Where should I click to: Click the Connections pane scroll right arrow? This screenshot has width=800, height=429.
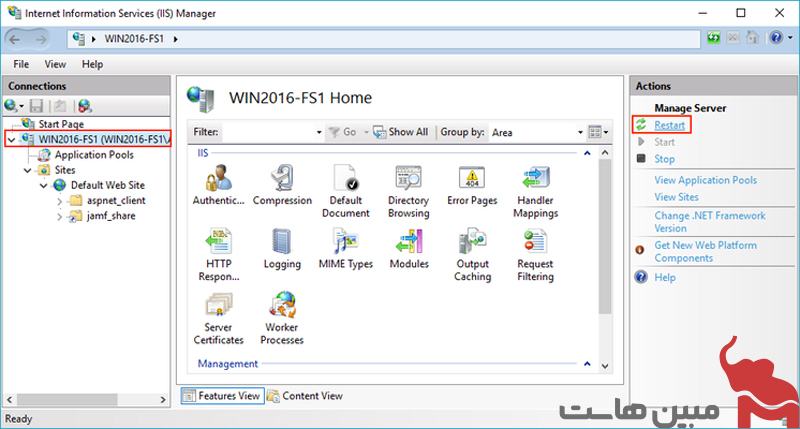click(163, 399)
